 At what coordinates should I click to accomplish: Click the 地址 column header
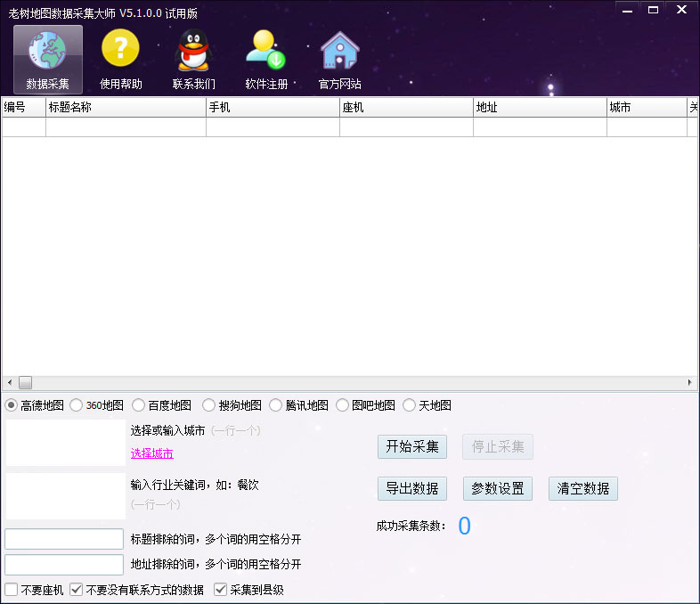[x=540, y=107]
